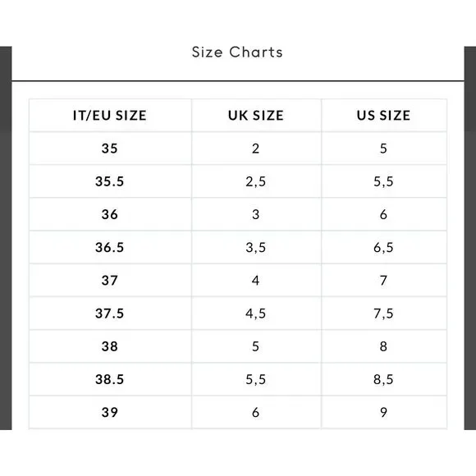Click US size 9 cell
The image size is (476, 476).
coord(384,412)
